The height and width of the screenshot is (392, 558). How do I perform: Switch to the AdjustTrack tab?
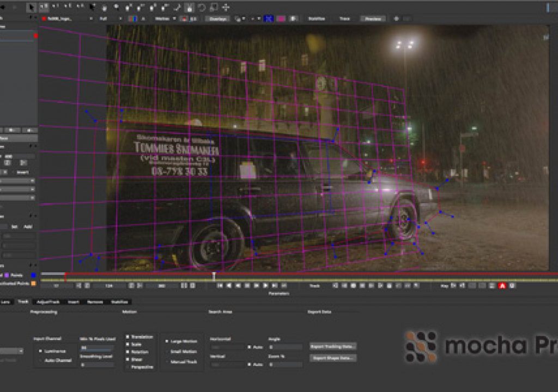click(48, 302)
